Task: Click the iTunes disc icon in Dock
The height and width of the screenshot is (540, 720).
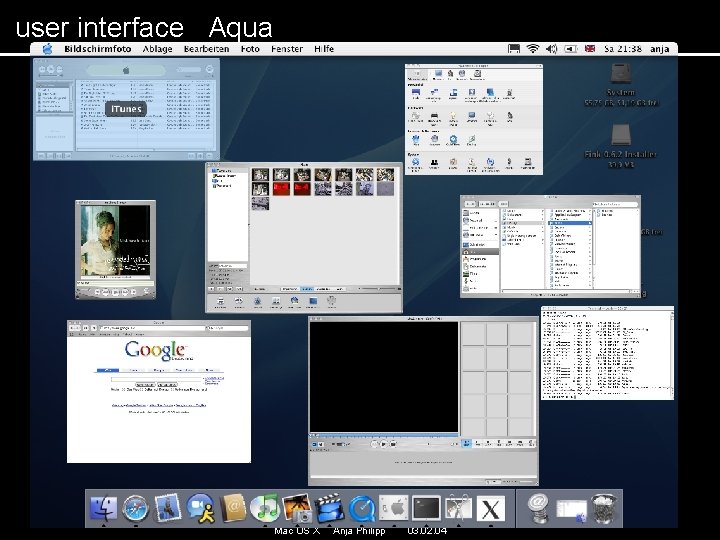Action: pyautogui.click(x=264, y=508)
